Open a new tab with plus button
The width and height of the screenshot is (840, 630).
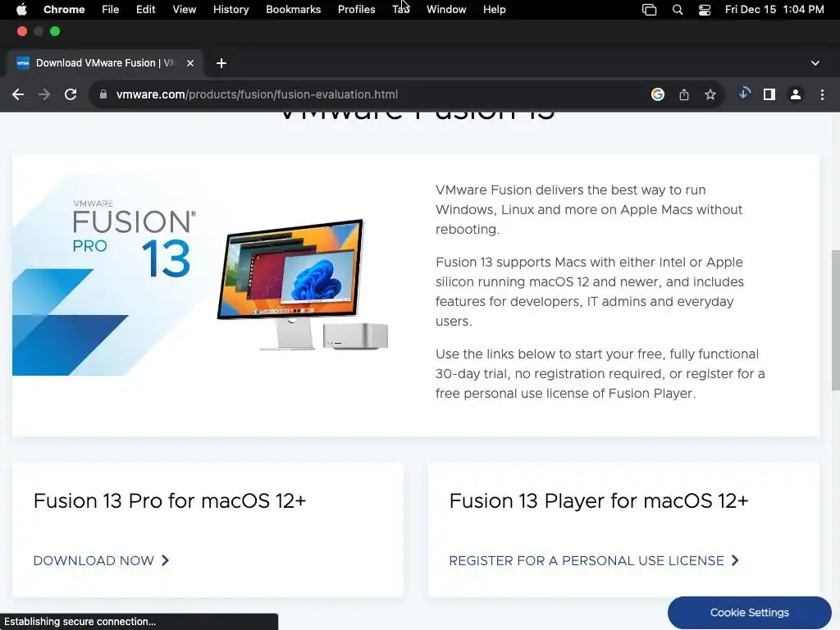coord(221,63)
